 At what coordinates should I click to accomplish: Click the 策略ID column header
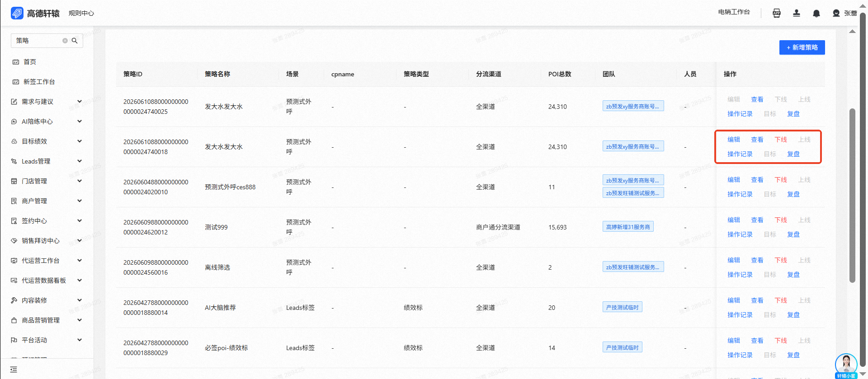(133, 74)
